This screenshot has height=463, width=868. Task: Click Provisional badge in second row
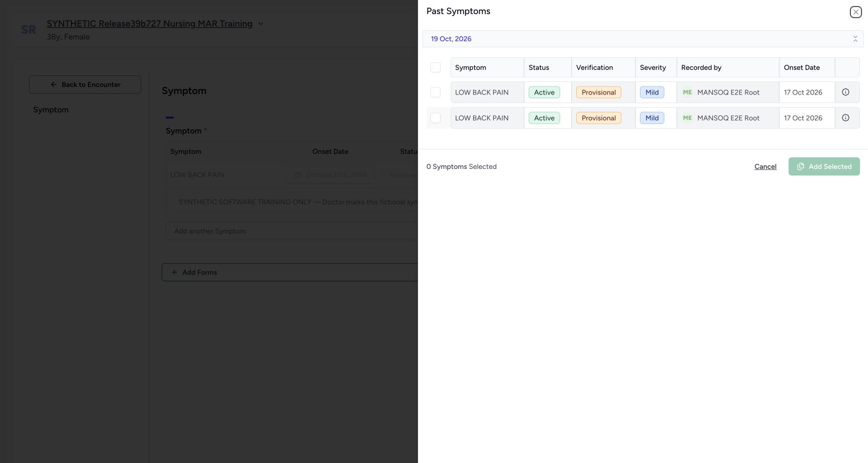pos(598,118)
